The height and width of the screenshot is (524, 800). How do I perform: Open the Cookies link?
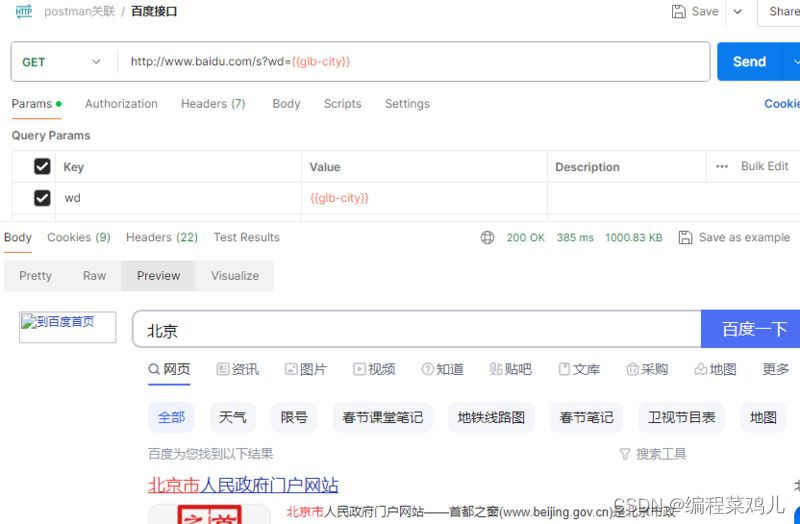pos(782,104)
